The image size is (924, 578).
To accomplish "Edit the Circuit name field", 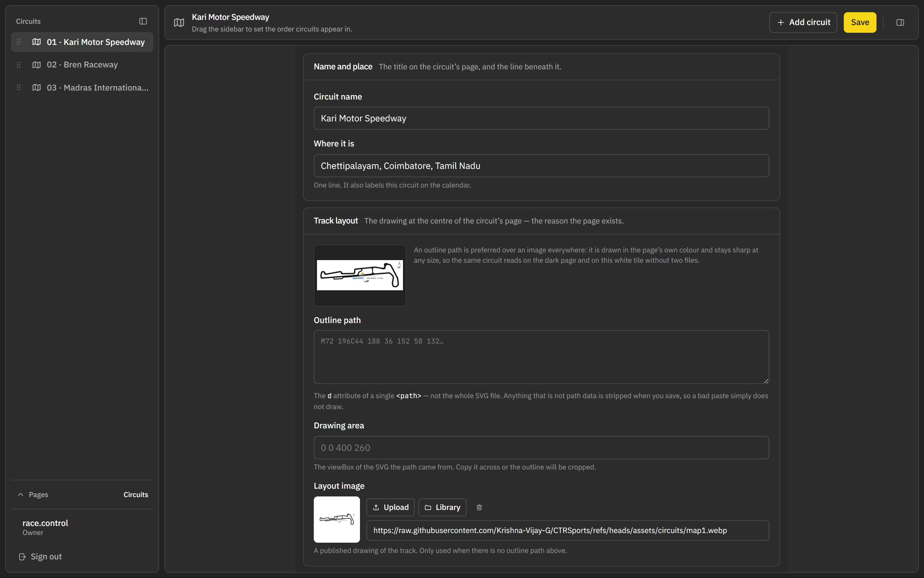I will pyautogui.click(x=541, y=118).
